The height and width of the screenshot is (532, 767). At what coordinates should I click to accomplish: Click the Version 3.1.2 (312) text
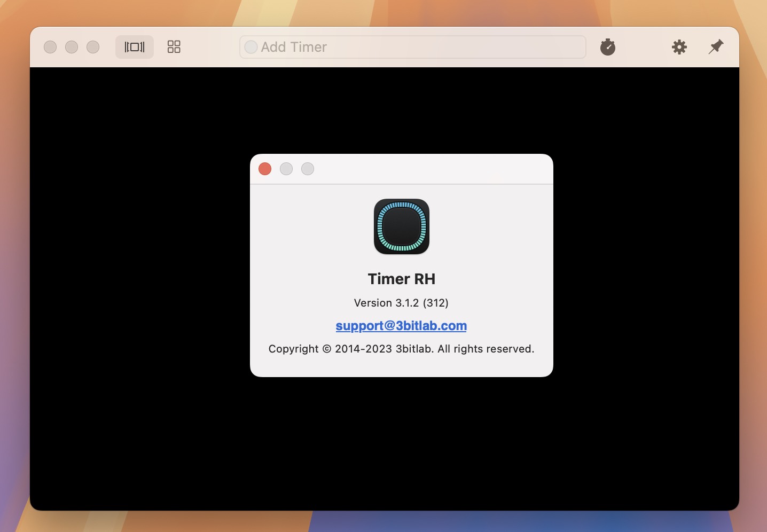(401, 303)
